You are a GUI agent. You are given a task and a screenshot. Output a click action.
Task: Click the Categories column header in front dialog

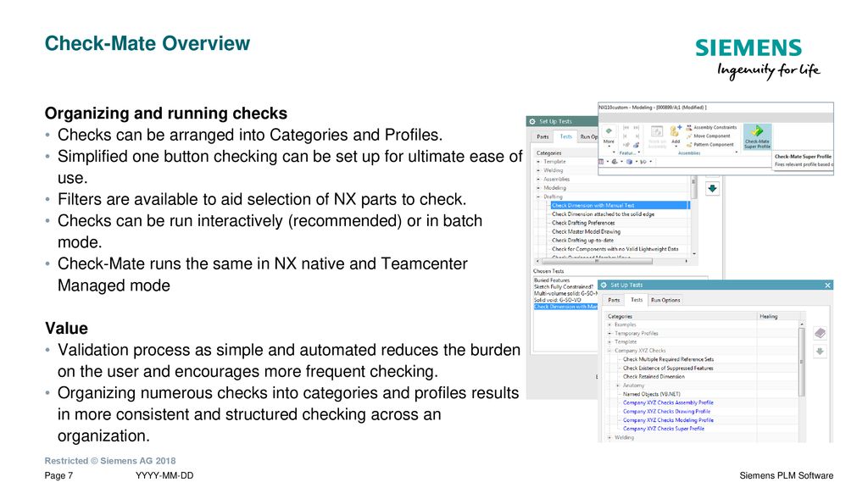tap(681, 317)
